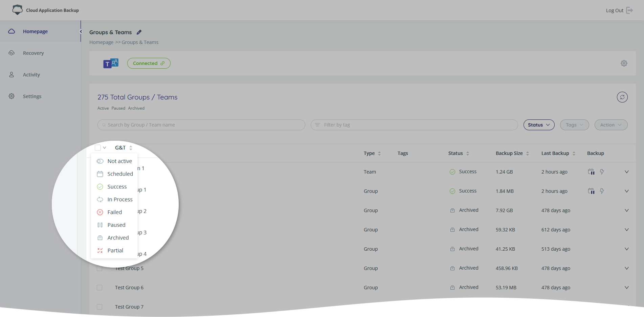Click the green Success icon in Team row
Viewport: 644px width, 317px height.
point(452,172)
